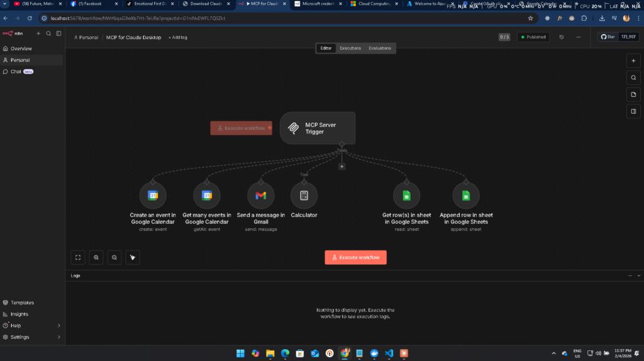Screen dimensions: 644x361
Task: Click the Add tag link
Action: tap(178, 37)
